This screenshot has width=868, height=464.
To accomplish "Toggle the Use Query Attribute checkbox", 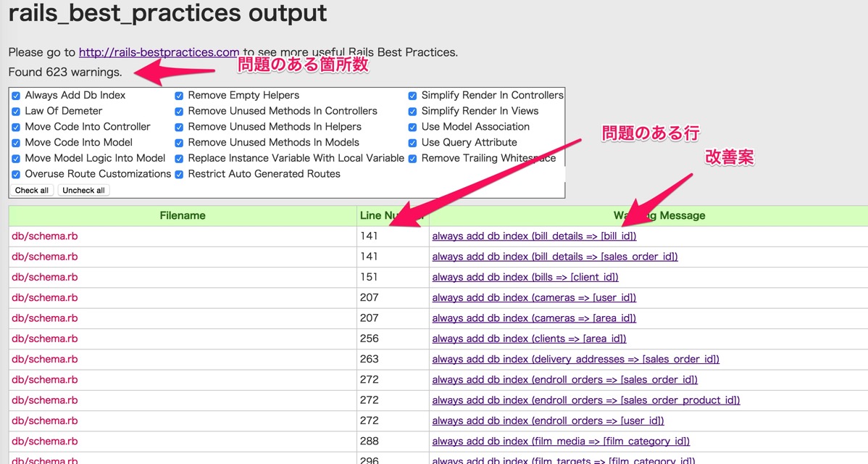I will (x=412, y=142).
